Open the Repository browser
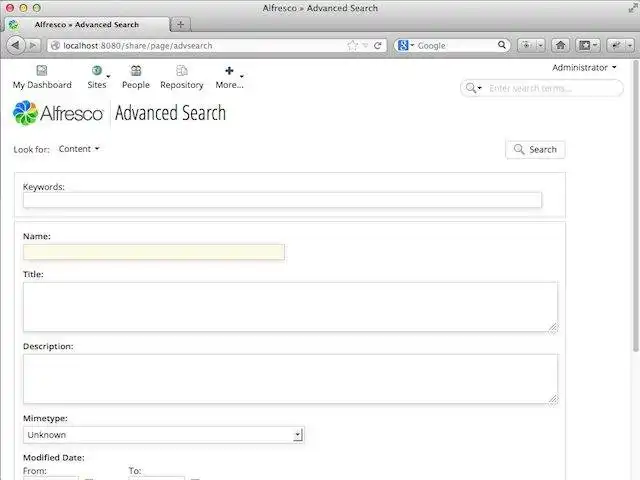 click(x=182, y=78)
